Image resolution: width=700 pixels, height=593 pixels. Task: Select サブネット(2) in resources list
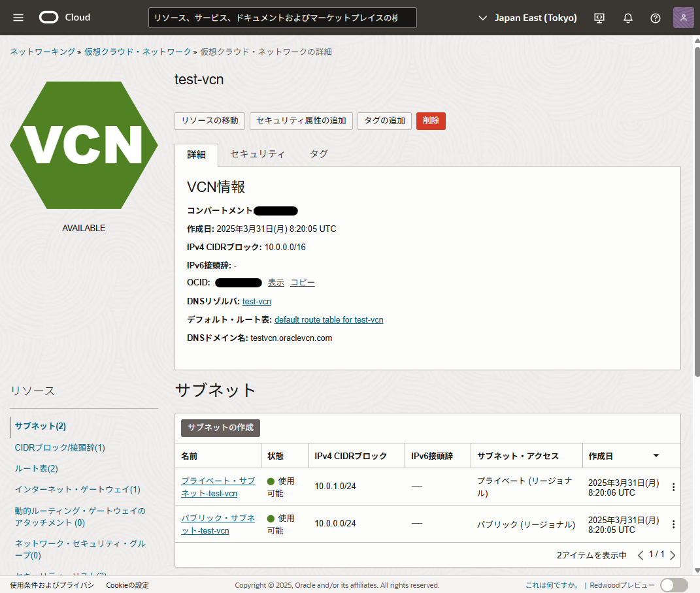click(x=40, y=426)
